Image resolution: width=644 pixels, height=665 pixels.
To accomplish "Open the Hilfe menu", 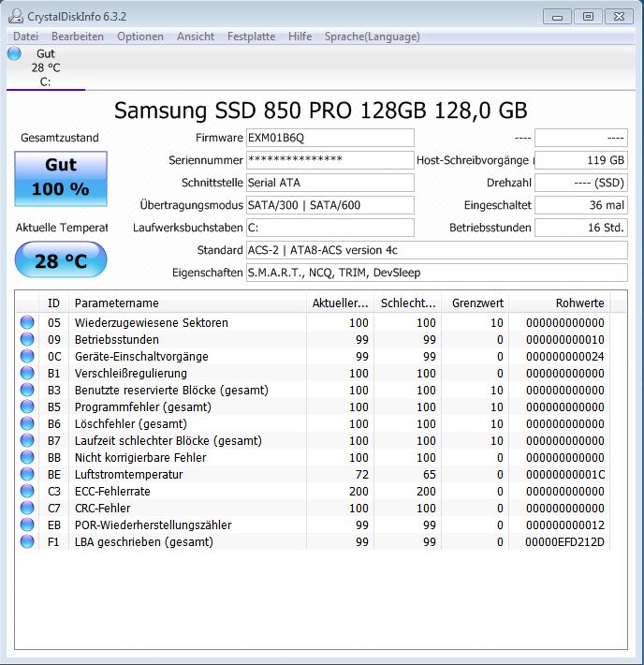I will tap(300, 37).
